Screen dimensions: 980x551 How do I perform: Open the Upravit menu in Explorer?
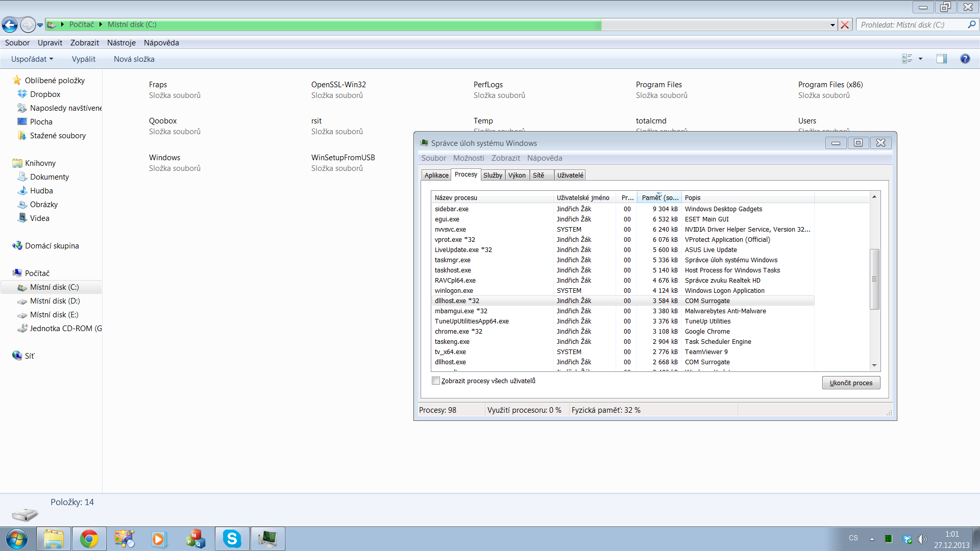click(50, 43)
